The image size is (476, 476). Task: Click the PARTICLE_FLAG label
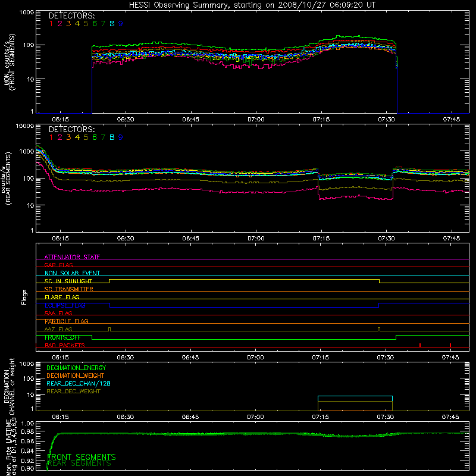pos(67,321)
